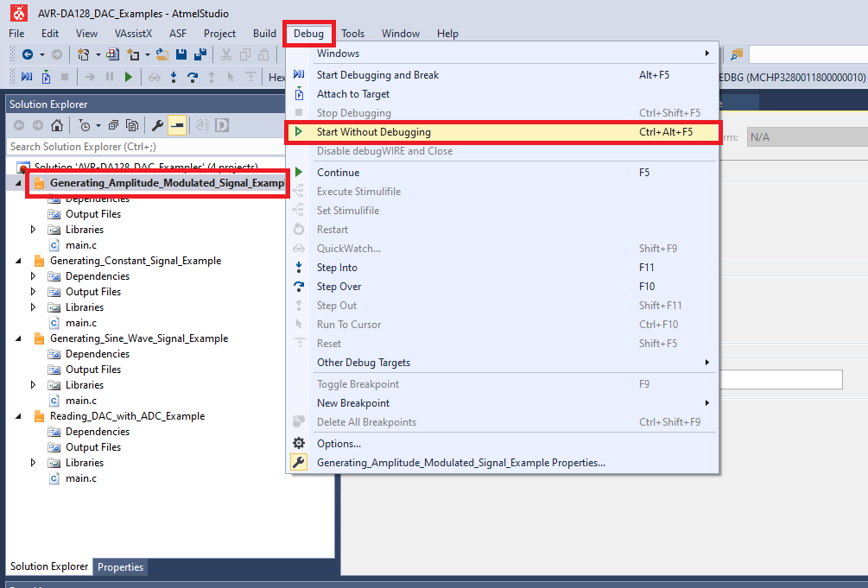
Task: Click the Find in Files icon beside search box
Action: (x=737, y=54)
